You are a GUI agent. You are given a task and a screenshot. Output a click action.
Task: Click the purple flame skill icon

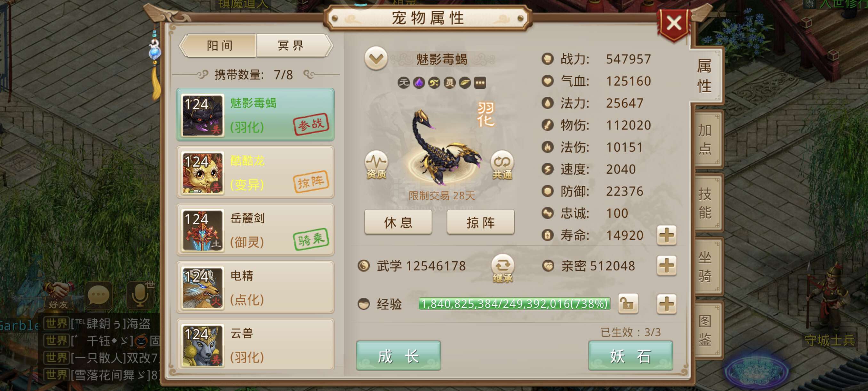pyautogui.click(x=419, y=83)
